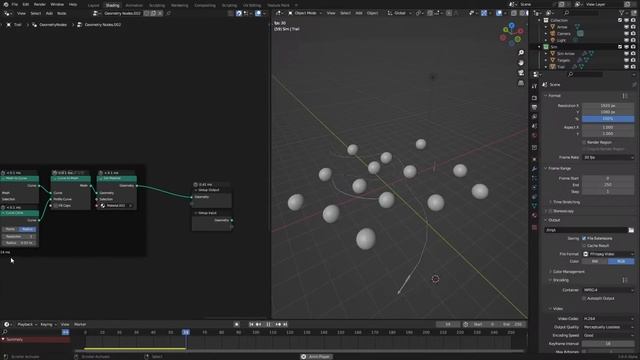
Task: Select RGB color mode button
Action: pyautogui.click(x=621, y=261)
